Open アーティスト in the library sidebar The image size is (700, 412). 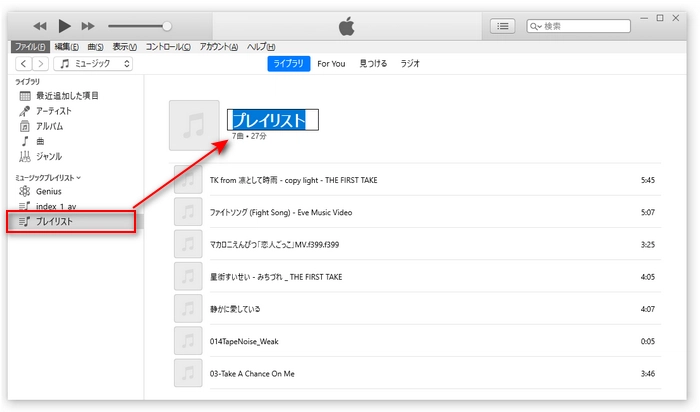[x=54, y=111]
